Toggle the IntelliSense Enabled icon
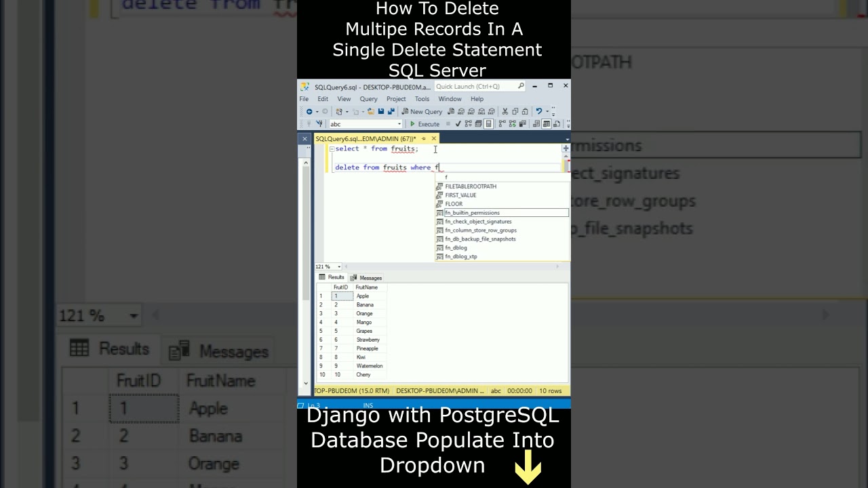Screen dimensions: 868x488 coord(488,124)
